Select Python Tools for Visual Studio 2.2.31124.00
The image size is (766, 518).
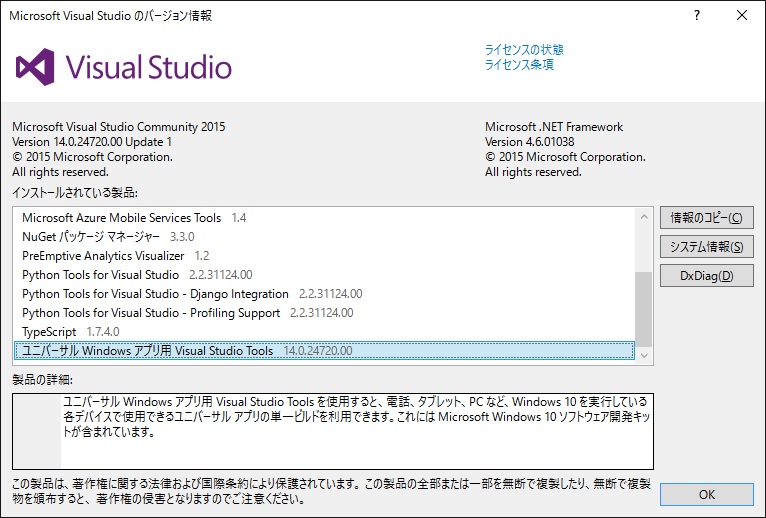point(100,275)
